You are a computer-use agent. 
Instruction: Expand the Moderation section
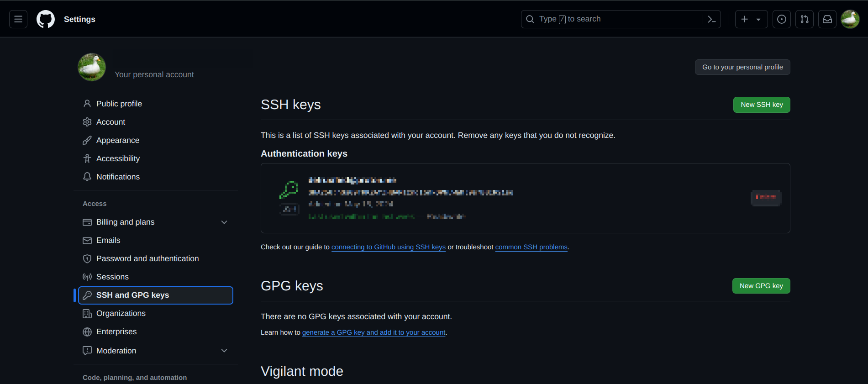224,351
